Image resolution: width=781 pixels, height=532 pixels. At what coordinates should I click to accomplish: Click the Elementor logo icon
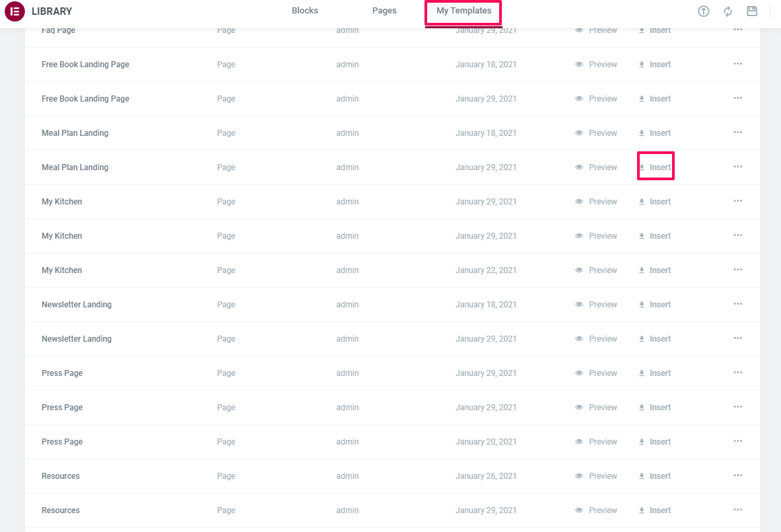tap(15, 11)
